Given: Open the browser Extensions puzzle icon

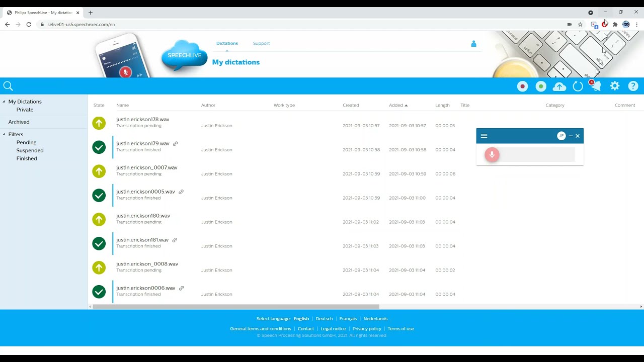Looking at the screenshot, I should pyautogui.click(x=615, y=24).
